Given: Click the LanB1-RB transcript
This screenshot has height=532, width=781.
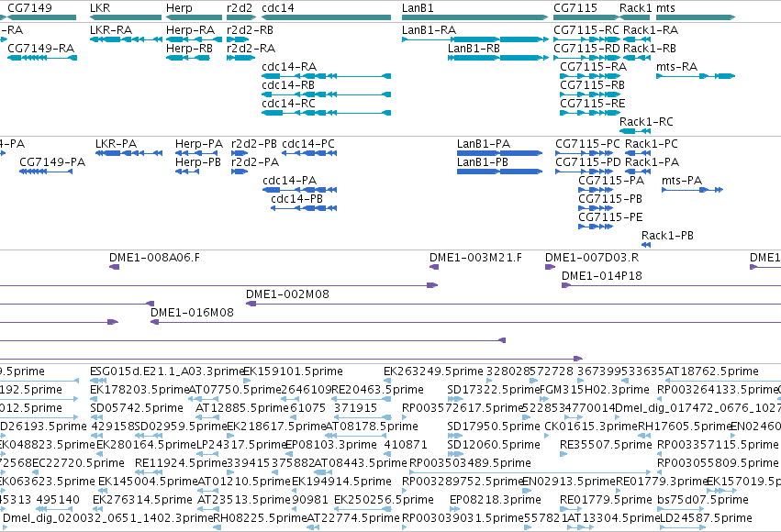Looking at the screenshot, I should (x=498, y=58).
